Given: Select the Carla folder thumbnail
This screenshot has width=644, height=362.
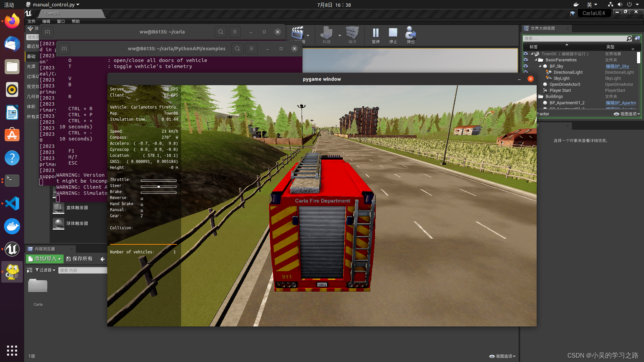Looking at the screenshot, I should pos(38,286).
